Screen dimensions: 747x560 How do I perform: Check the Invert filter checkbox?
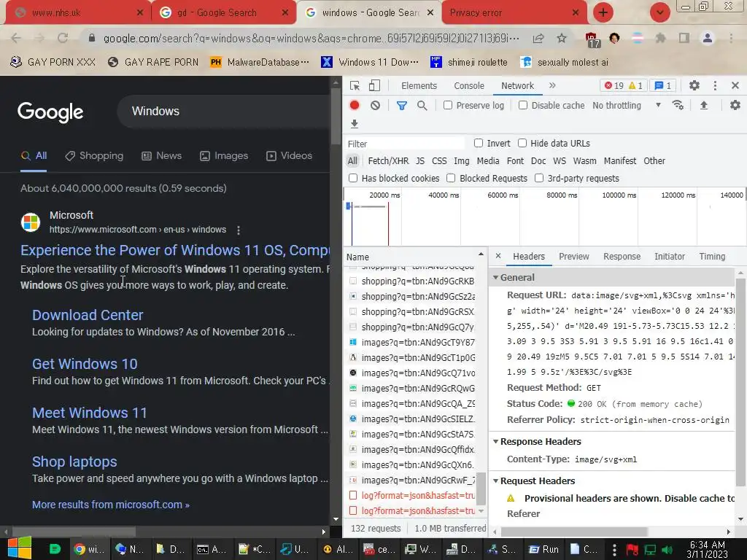click(x=479, y=143)
